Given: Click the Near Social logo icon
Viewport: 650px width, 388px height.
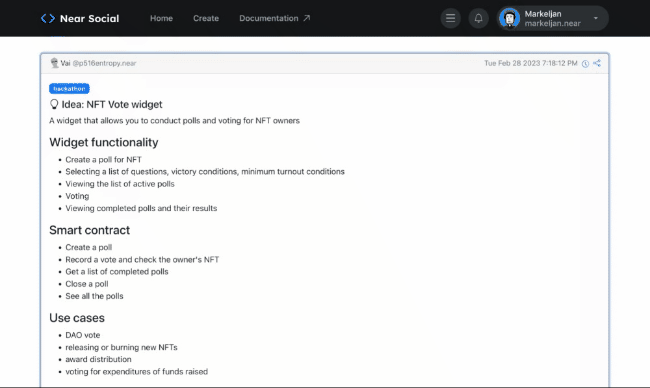Looking at the screenshot, I should tap(48, 18).
